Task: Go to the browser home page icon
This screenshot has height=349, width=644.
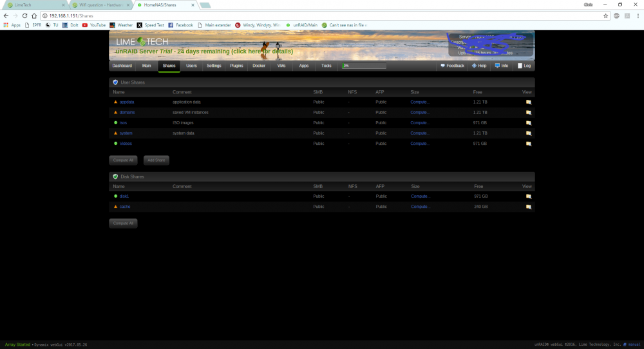Action: (34, 15)
